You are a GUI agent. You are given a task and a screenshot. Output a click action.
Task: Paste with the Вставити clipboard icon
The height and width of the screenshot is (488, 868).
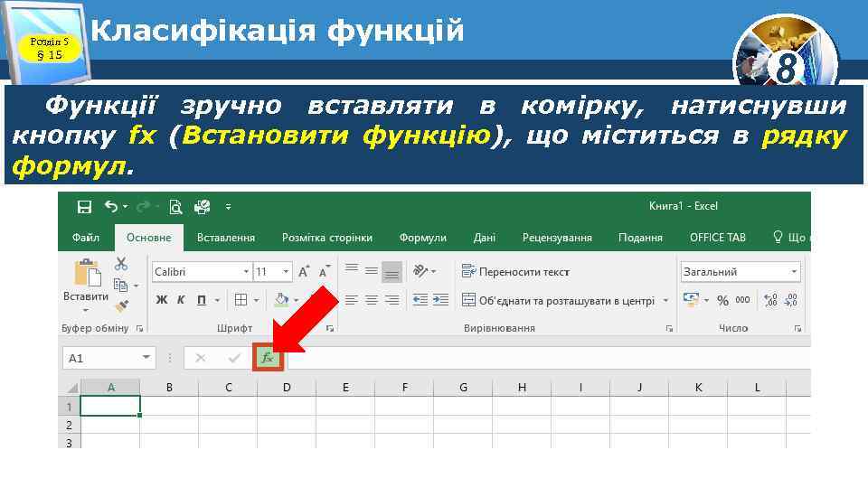[87, 273]
